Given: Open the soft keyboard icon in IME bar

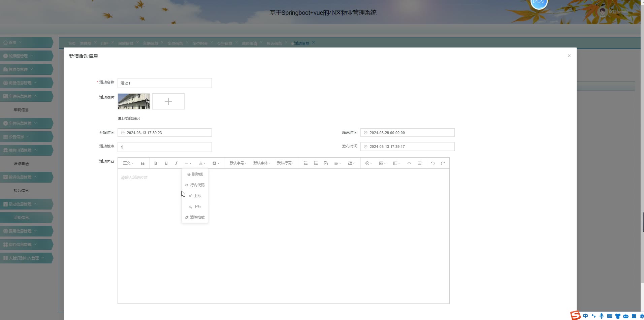Looking at the screenshot, I should [x=610, y=316].
